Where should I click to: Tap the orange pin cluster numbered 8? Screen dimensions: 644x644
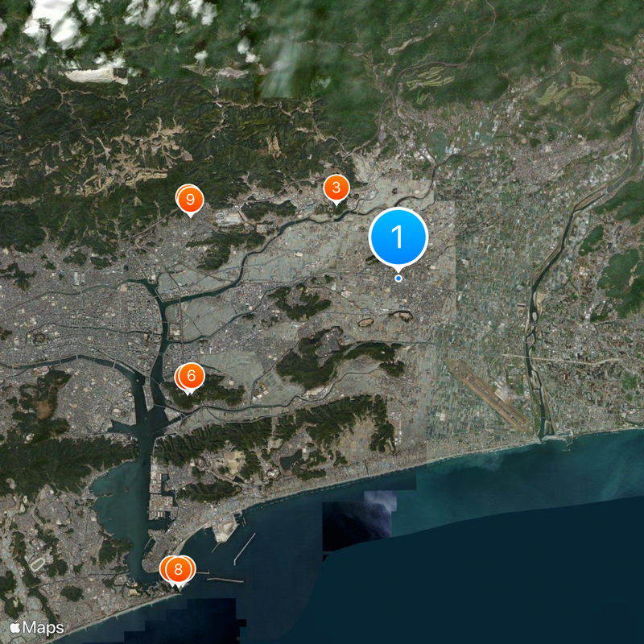pos(179,570)
